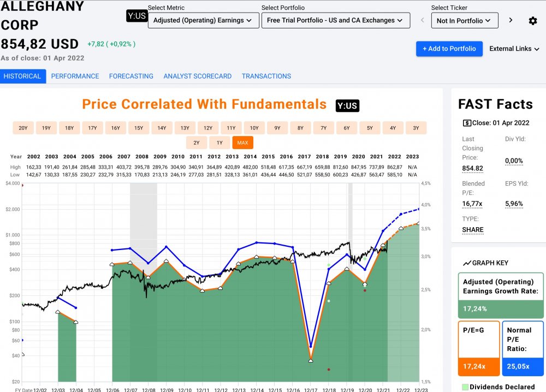Switch to the Performance tab

pyautogui.click(x=75, y=76)
